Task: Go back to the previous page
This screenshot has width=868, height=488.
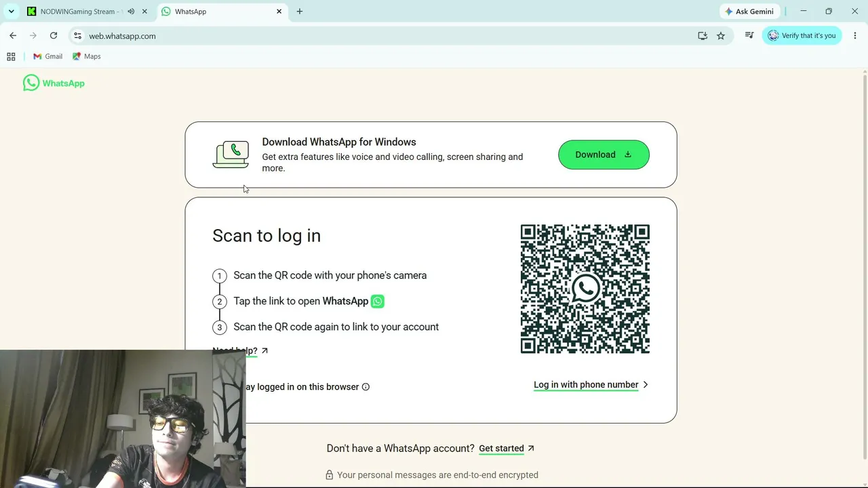Action: point(13,35)
